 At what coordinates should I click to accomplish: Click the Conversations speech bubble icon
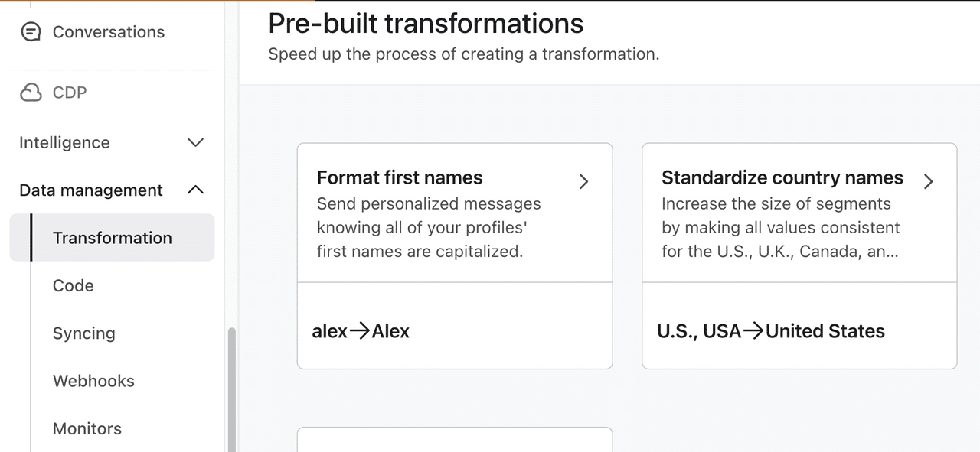[29, 31]
